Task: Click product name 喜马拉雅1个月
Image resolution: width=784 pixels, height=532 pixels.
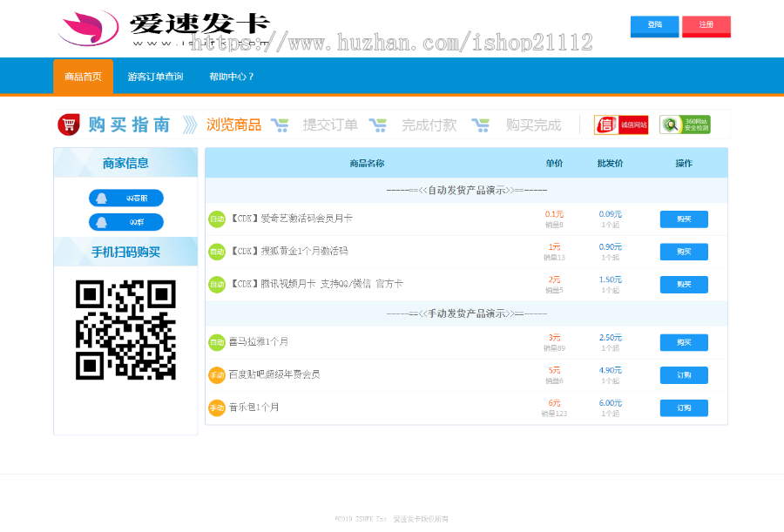Action: click(x=259, y=342)
